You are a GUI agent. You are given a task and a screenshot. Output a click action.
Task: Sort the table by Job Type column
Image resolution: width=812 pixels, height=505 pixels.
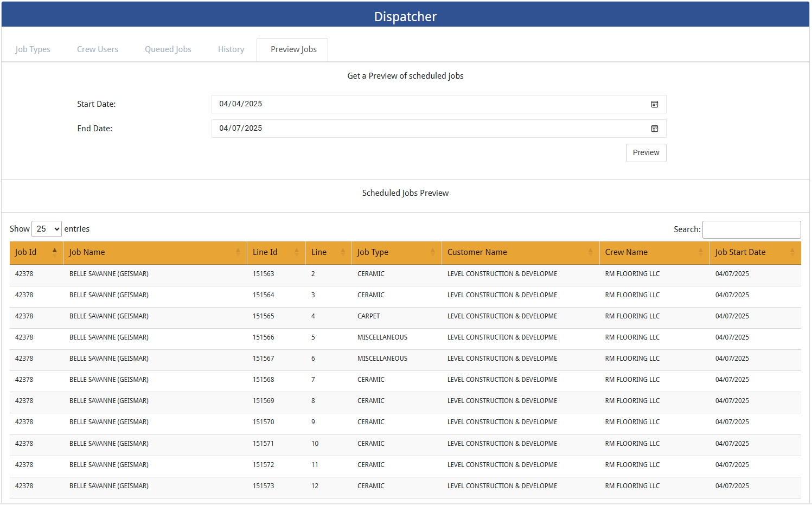(395, 252)
